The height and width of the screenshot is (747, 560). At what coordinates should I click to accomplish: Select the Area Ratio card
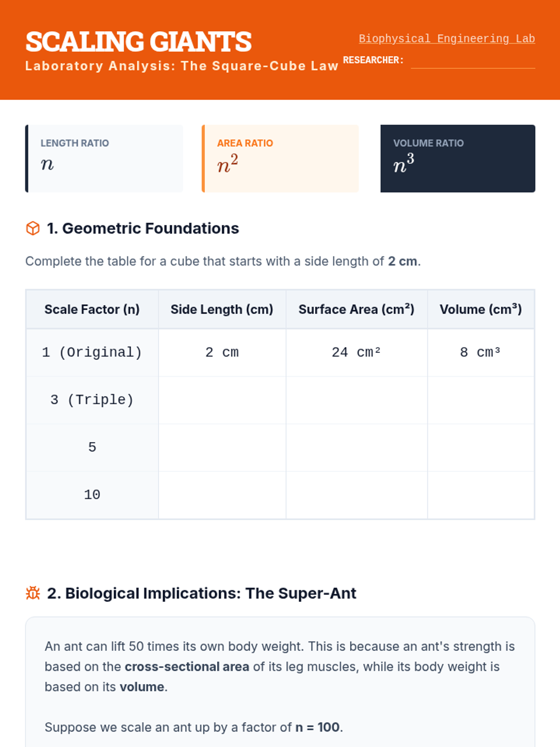coord(280,158)
